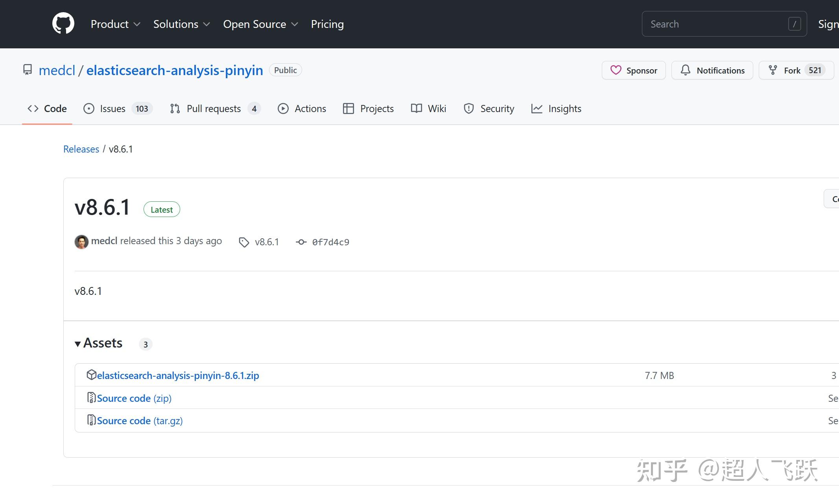Open commit 0f7d4c9
This screenshot has width=839, height=504.
[x=330, y=242]
